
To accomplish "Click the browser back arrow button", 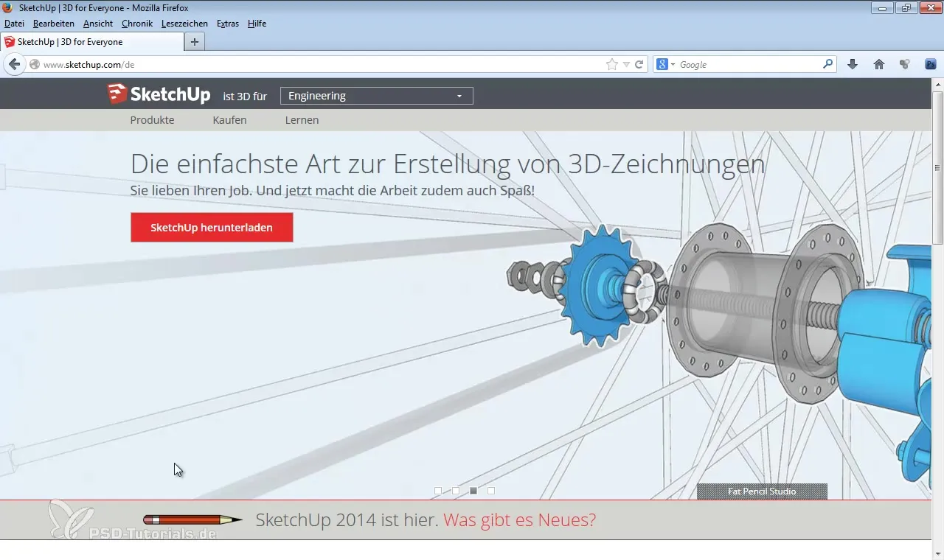I will [x=14, y=64].
